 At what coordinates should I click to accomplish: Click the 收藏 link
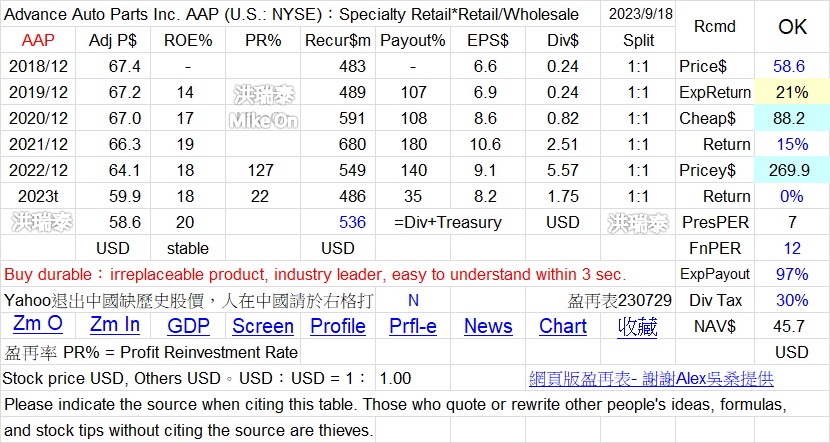tap(637, 327)
